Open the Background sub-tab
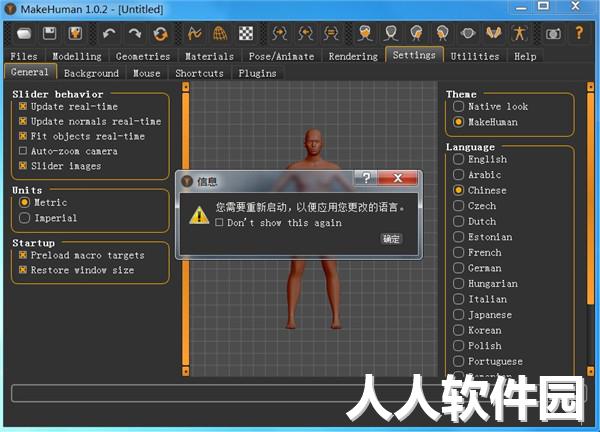Image resolution: width=600 pixels, height=432 pixels. [91, 73]
